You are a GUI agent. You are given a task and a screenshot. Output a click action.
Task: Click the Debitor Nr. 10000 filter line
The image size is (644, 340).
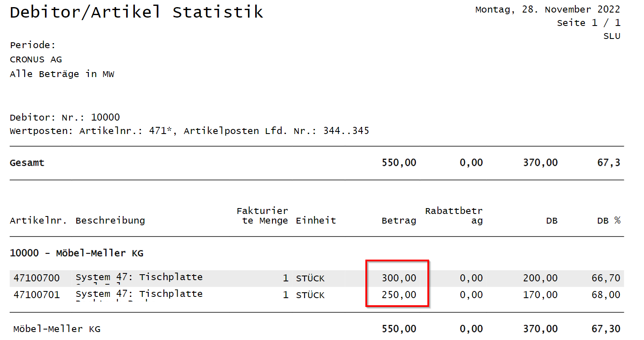[x=65, y=117]
